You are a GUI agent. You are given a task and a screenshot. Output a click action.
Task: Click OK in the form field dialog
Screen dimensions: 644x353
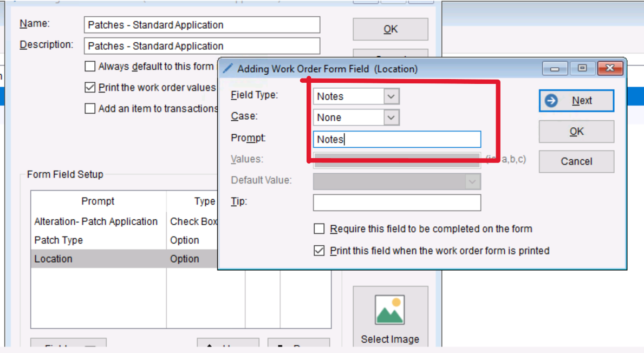576,132
